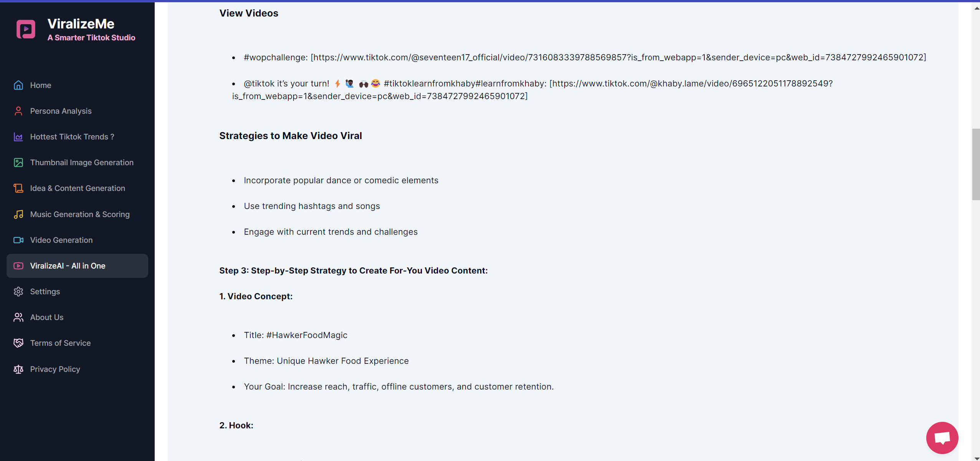980x461 pixels.
Task: Open the khaby.lame TikTok video link
Action: click(691, 84)
